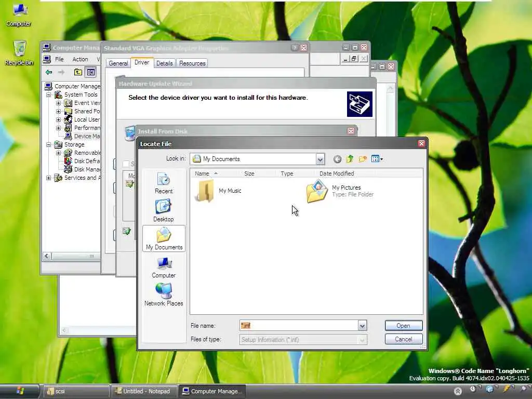The width and height of the screenshot is (532, 399).
Task: Toggle Show/Hide console tree icon
Action: tap(90, 72)
